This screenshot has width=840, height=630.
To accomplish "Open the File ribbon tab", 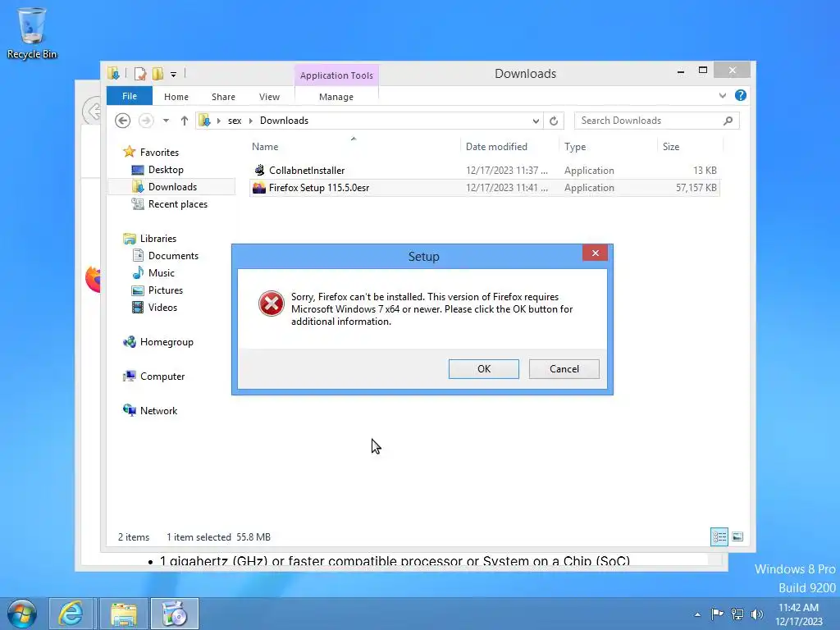I will [x=129, y=96].
